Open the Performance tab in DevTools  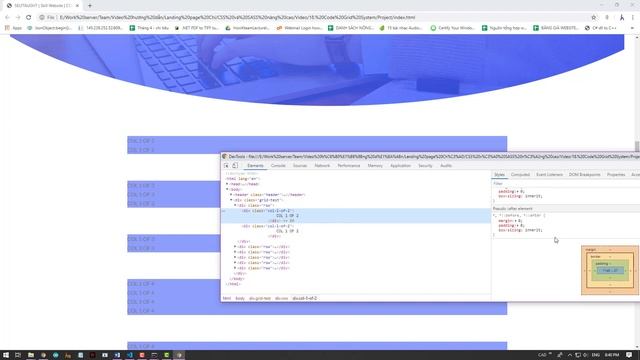349,166
